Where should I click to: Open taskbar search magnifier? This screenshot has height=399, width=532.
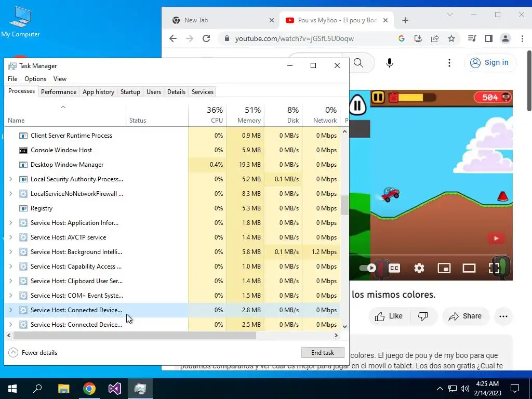click(x=37, y=389)
